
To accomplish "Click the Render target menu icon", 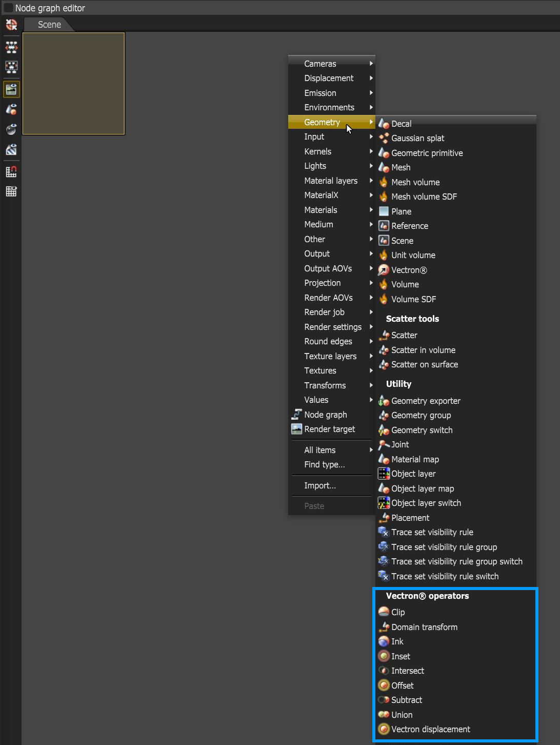I will 296,429.
